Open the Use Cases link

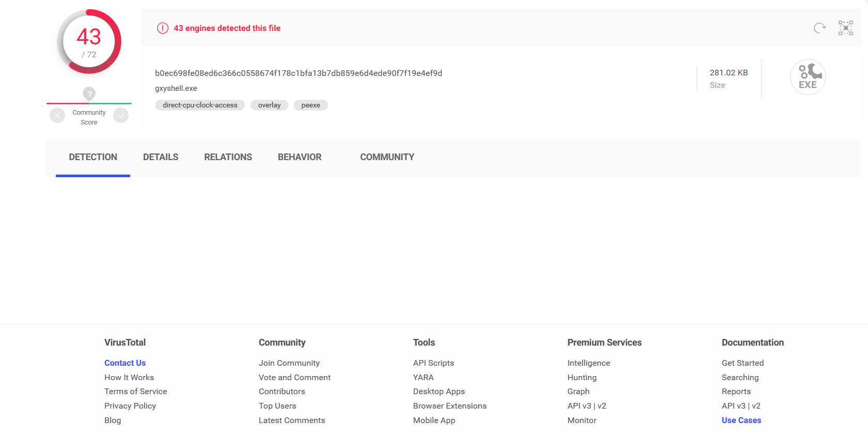pos(741,420)
